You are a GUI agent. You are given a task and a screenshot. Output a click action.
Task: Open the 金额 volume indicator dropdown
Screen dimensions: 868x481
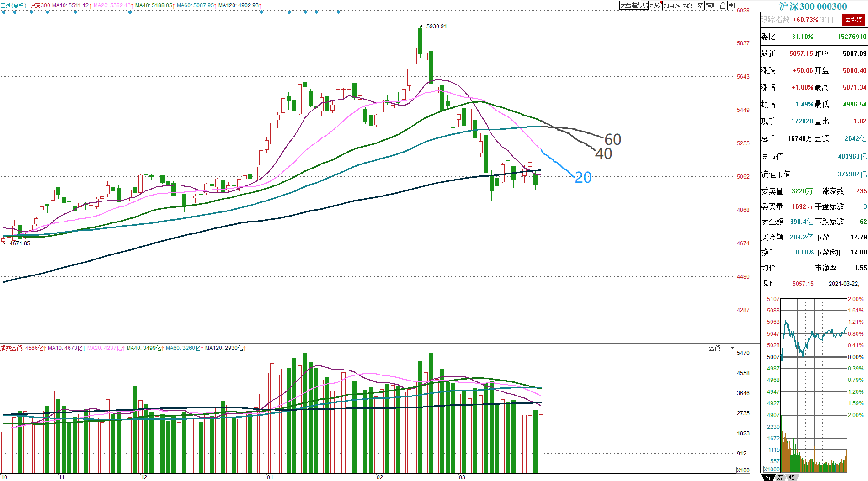[715, 348]
